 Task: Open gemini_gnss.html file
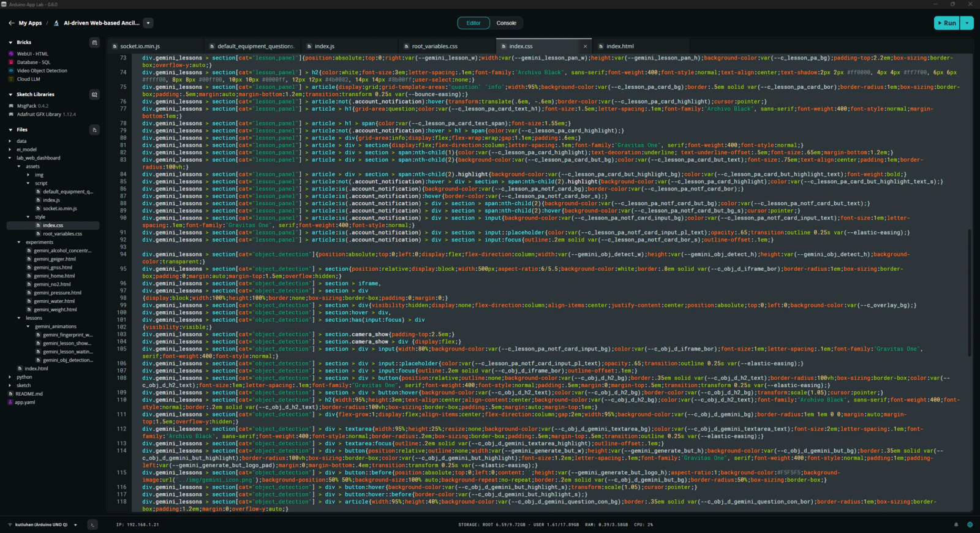pos(53,268)
